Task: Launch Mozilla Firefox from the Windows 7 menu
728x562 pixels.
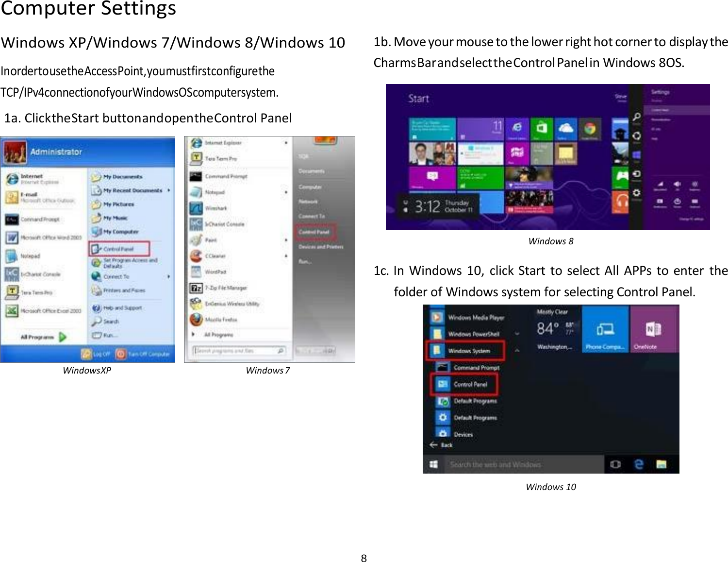Action: [214, 320]
